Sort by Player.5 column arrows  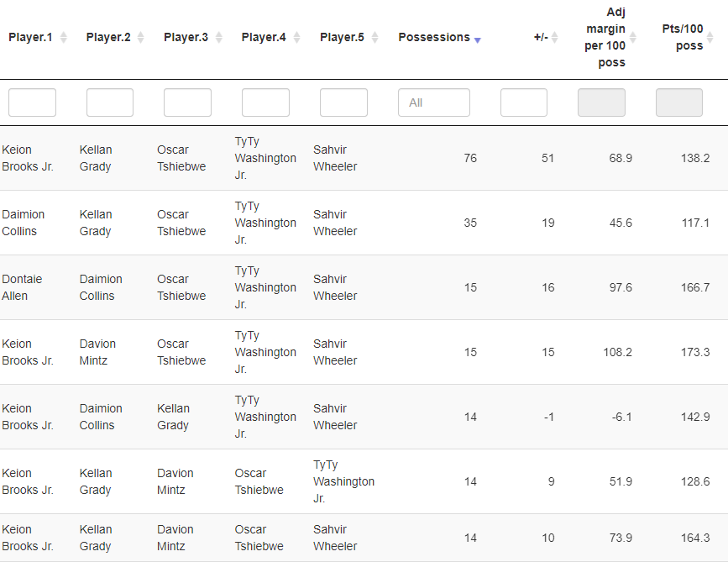(x=374, y=37)
